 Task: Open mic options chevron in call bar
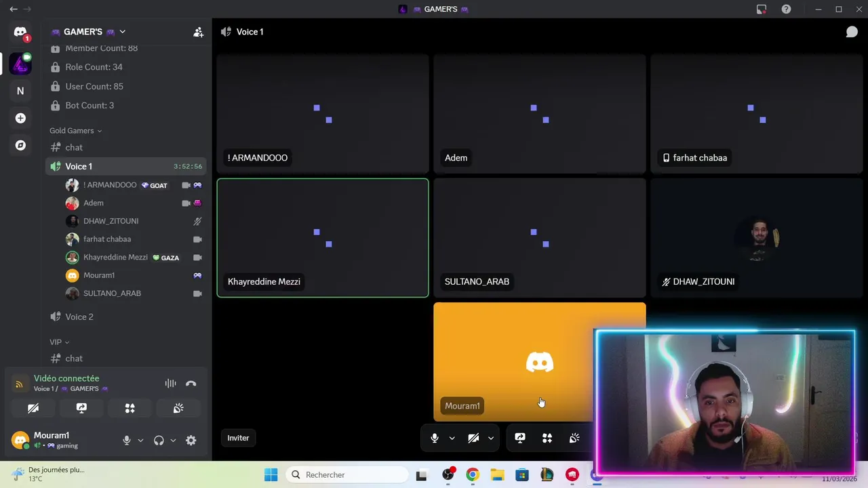pos(452,438)
